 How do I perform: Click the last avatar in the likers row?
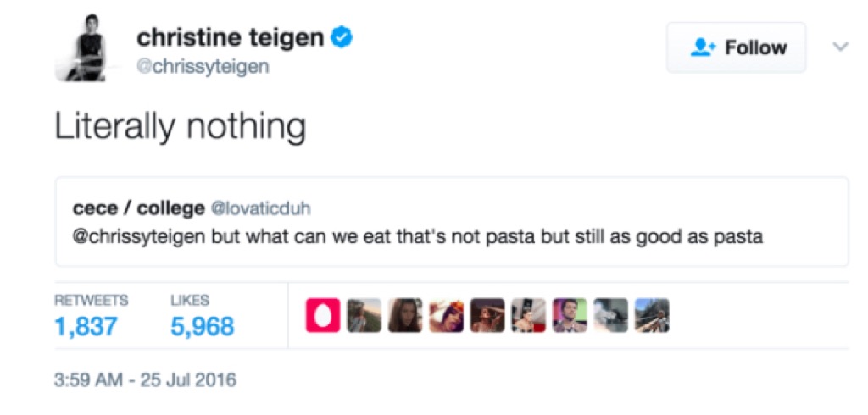pos(652,315)
